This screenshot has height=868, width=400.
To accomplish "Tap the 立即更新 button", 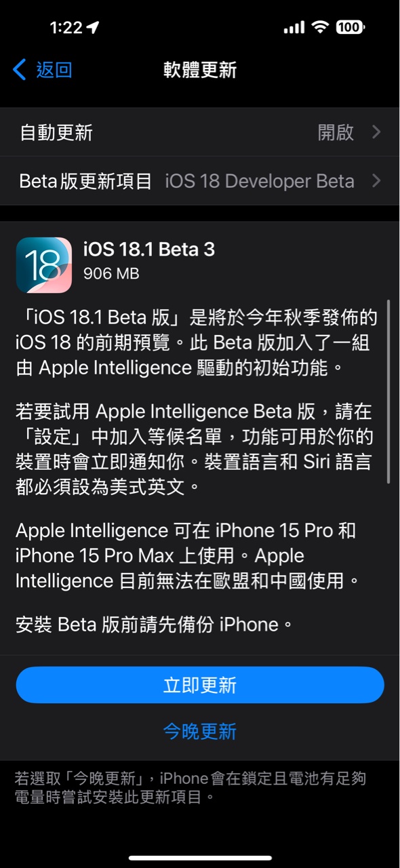I will (x=200, y=685).
